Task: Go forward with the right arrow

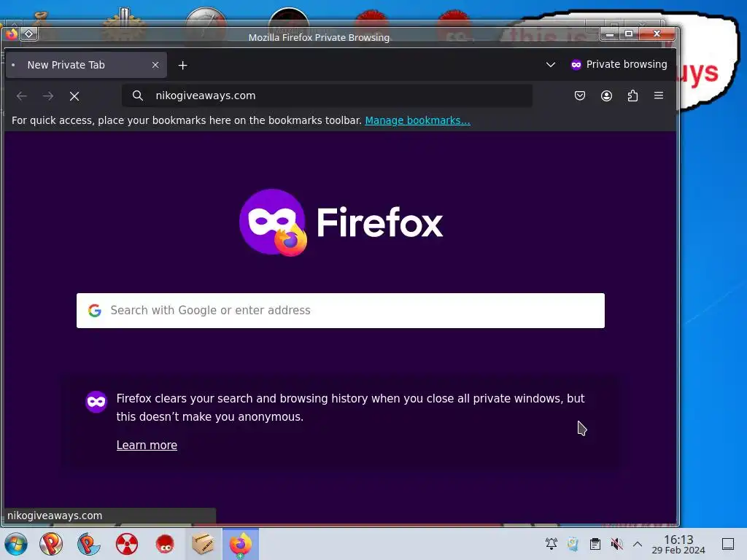Action: [x=48, y=96]
